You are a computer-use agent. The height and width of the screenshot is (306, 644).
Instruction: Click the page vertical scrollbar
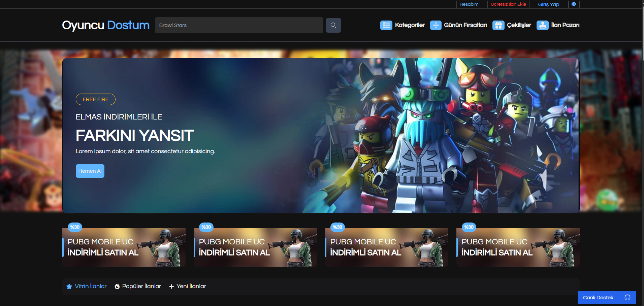643,34
